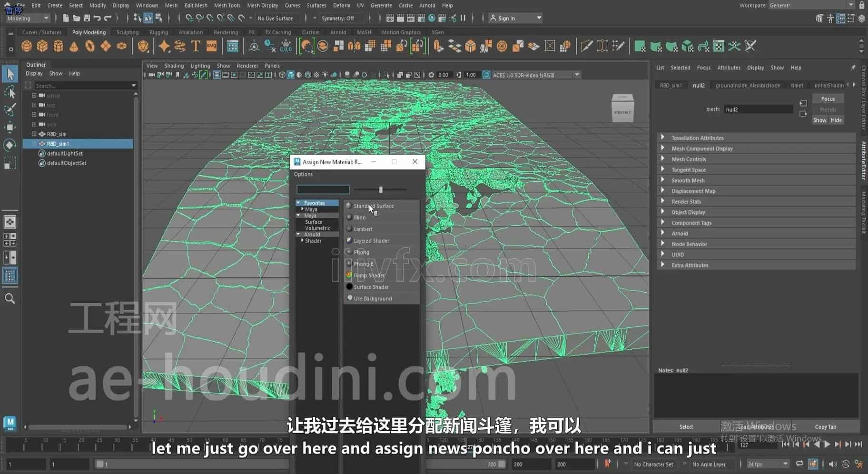This screenshot has width=868, height=474.
Task: Activate the Rotate tool in toolbox
Action: pos(10,145)
